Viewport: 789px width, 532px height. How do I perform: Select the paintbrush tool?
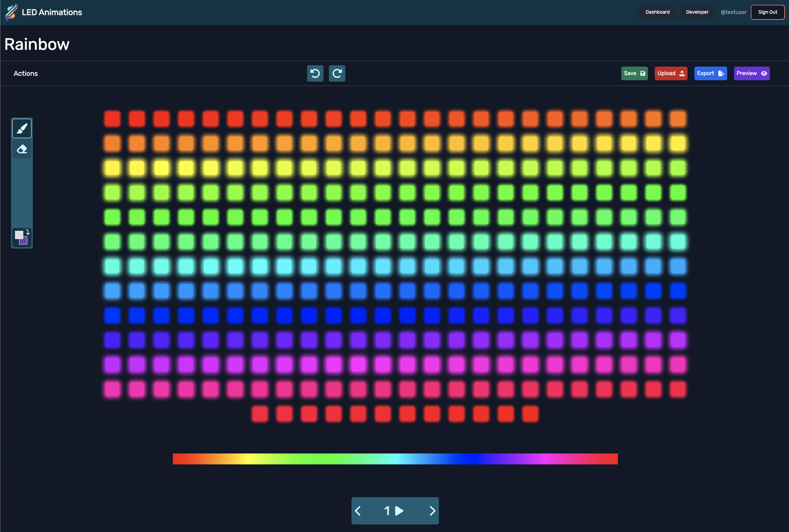tap(22, 128)
